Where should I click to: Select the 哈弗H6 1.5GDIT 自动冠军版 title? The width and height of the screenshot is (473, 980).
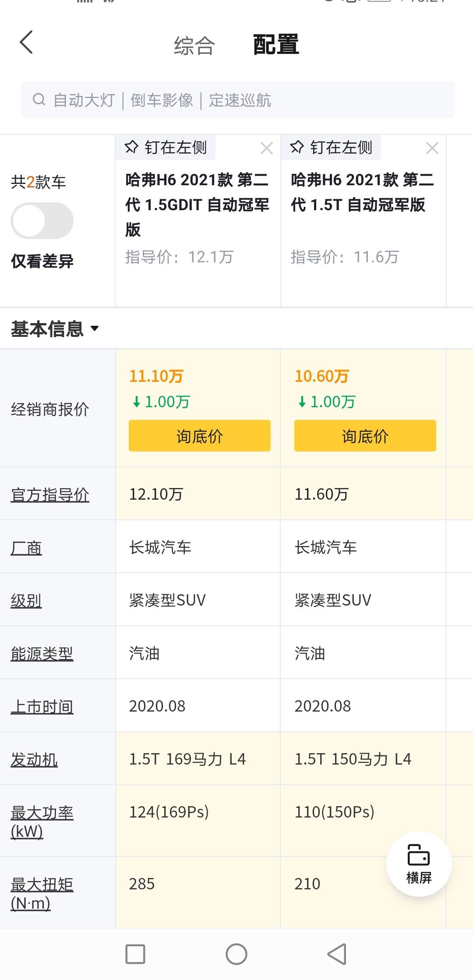click(x=197, y=204)
